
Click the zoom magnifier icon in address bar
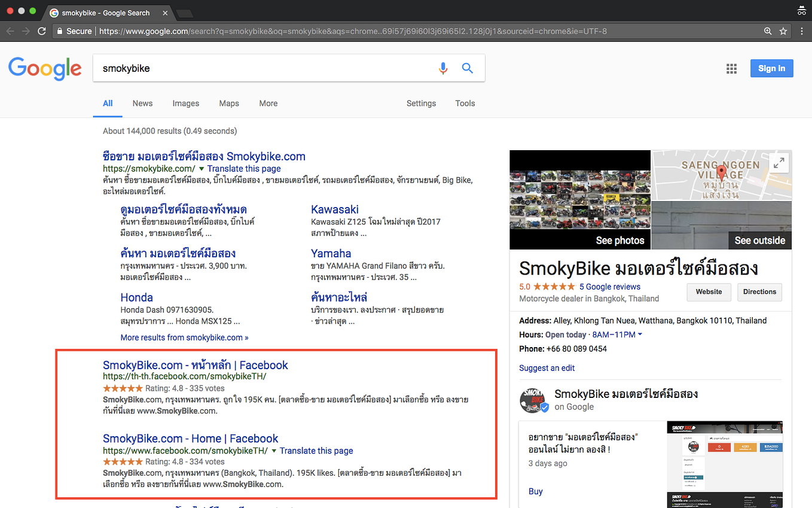768,31
